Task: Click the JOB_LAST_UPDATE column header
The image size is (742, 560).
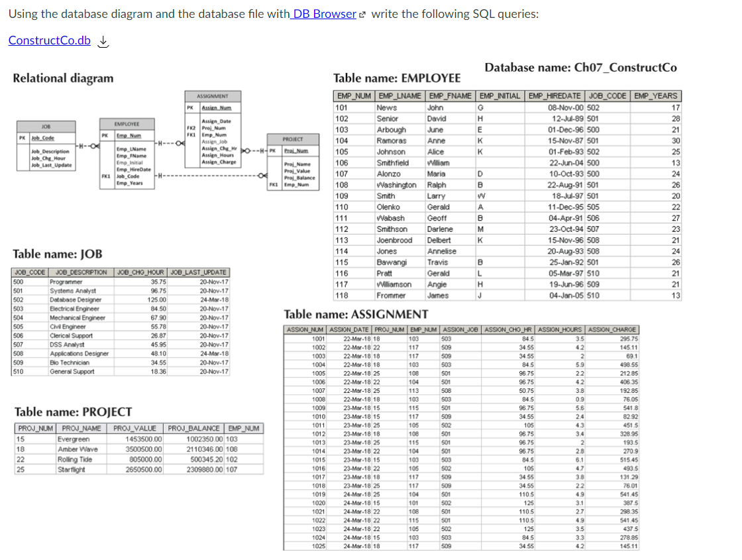Action: (198, 272)
